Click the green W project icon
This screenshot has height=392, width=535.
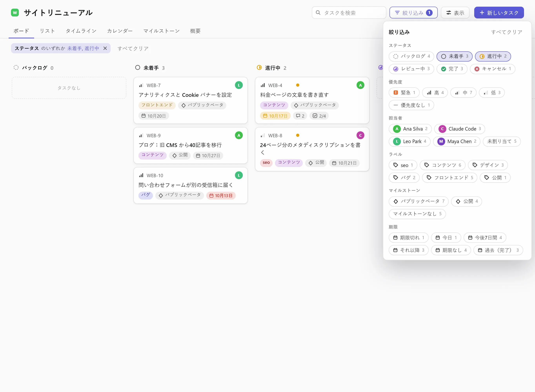[15, 13]
